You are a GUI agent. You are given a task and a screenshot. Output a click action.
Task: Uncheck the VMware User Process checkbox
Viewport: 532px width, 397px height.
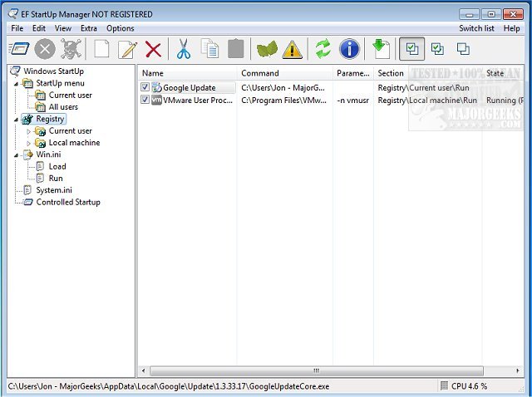[145, 100]
